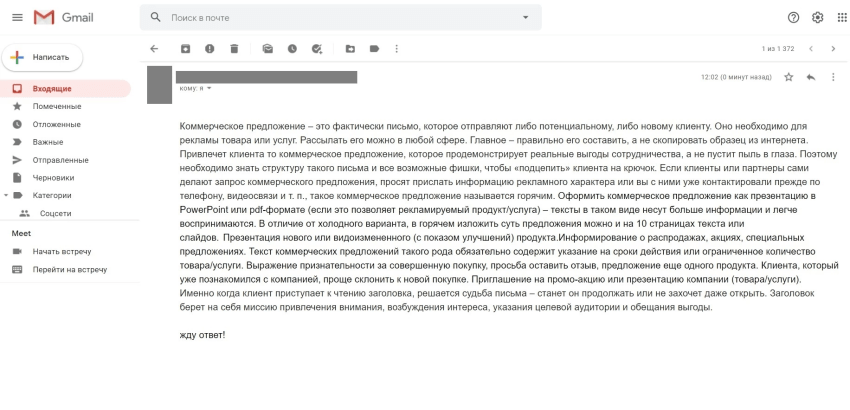
Task: Go to newer email arrow
Action: click(811, 49)
